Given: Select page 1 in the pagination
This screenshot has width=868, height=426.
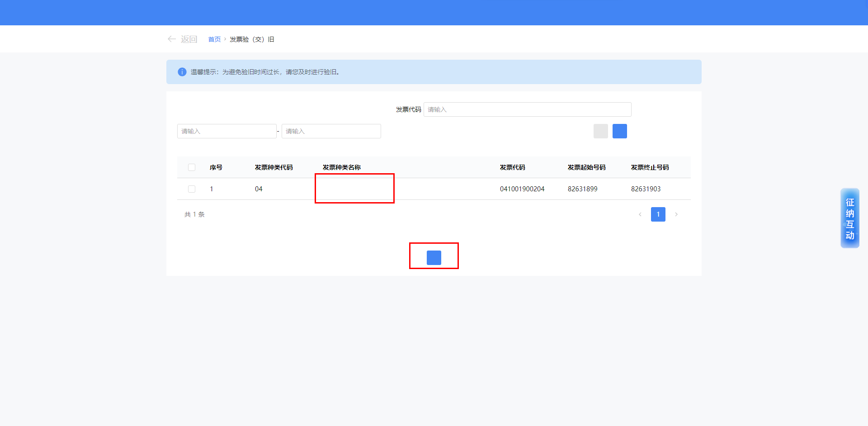Looking at the screenshot, I should pos(658,214).
